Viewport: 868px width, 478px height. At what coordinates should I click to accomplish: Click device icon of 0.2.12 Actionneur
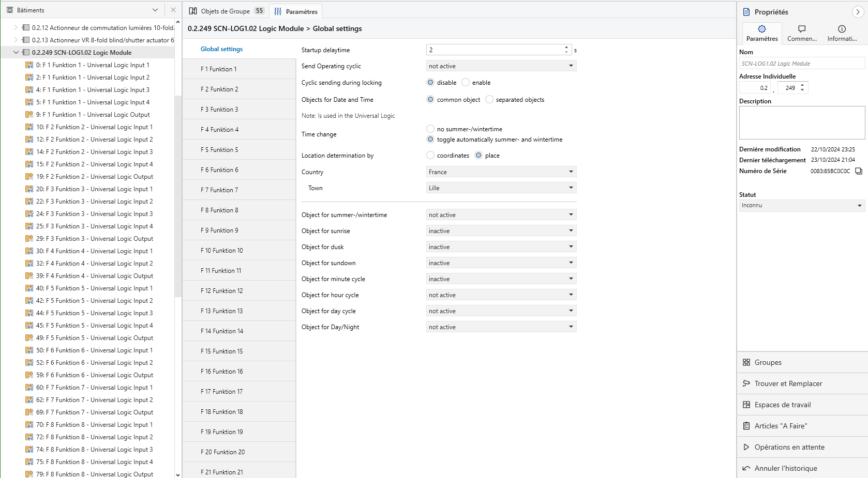click(x=25, y=27)
